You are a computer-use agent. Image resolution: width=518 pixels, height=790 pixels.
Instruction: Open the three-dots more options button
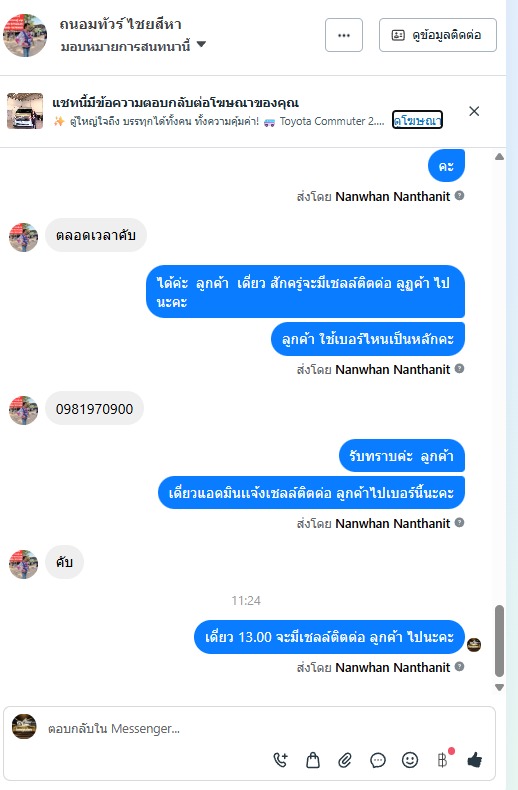344,35
